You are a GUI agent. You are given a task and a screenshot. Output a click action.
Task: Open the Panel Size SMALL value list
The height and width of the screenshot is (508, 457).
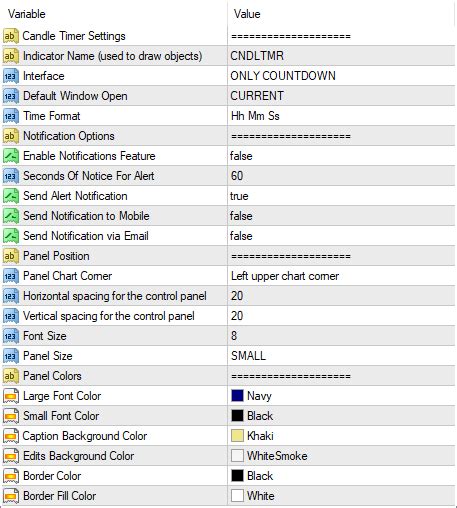(x=341, y=356)
